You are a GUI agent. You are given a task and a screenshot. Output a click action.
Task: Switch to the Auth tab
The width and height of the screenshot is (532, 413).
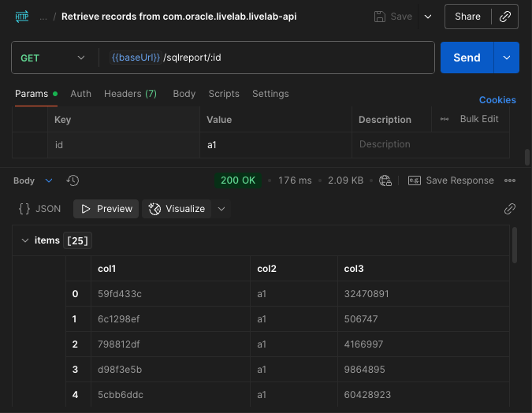point(80,94)
